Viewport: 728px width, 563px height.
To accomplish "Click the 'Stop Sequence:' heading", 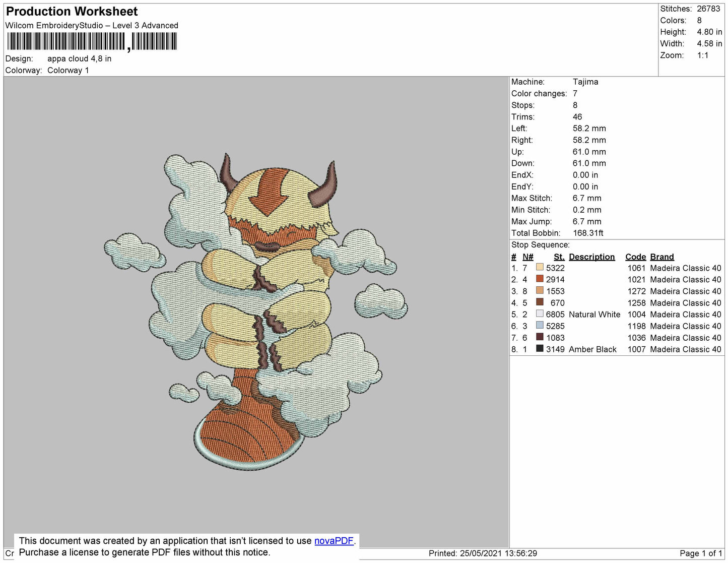I will 540,244.
